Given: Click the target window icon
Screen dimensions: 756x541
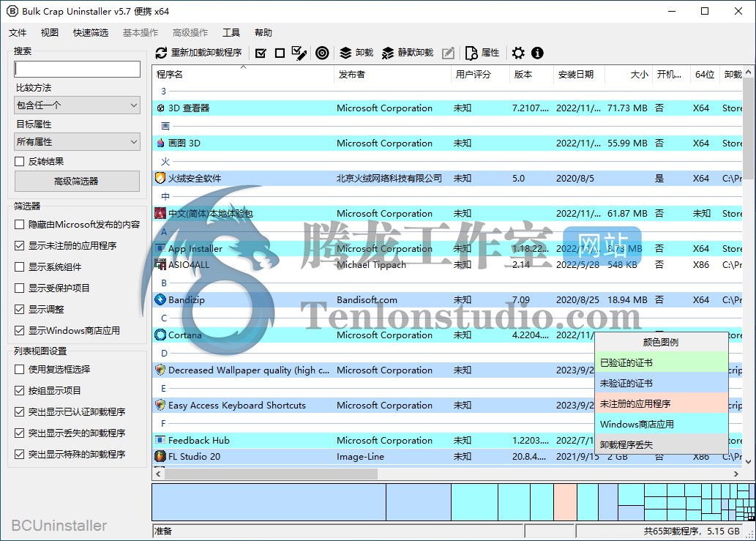Looking at the screenshot, I should tap(322, 53).
